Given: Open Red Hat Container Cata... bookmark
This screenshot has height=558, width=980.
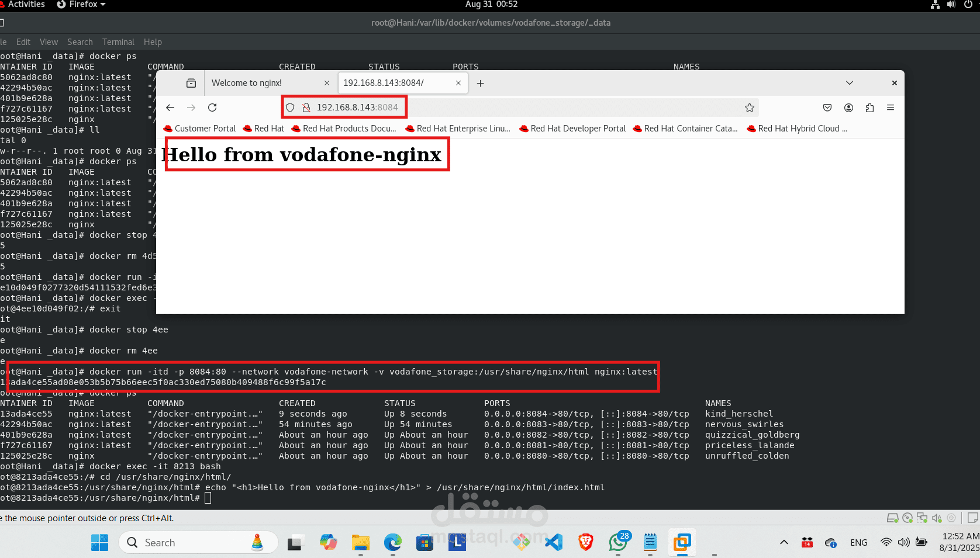Looking at the screenshot, I should (685, 129).
